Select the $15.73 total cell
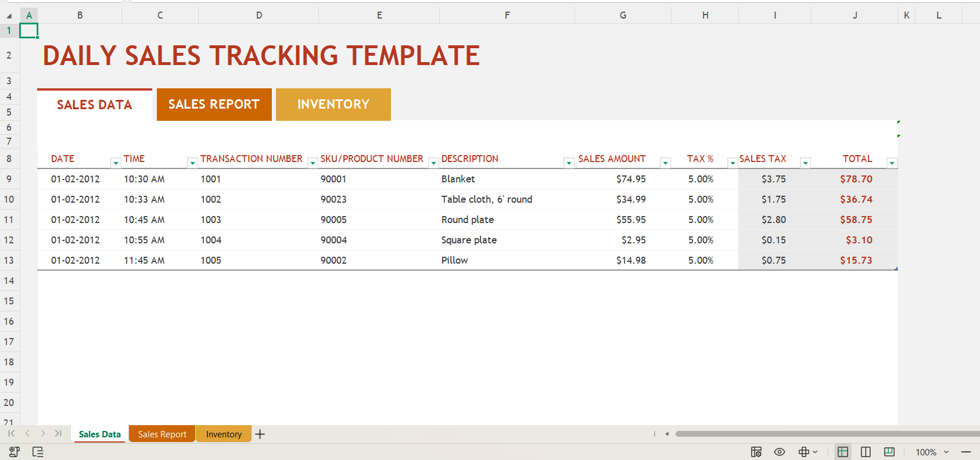980x460 pixels. pyautogui.click(x=855, y=260)
